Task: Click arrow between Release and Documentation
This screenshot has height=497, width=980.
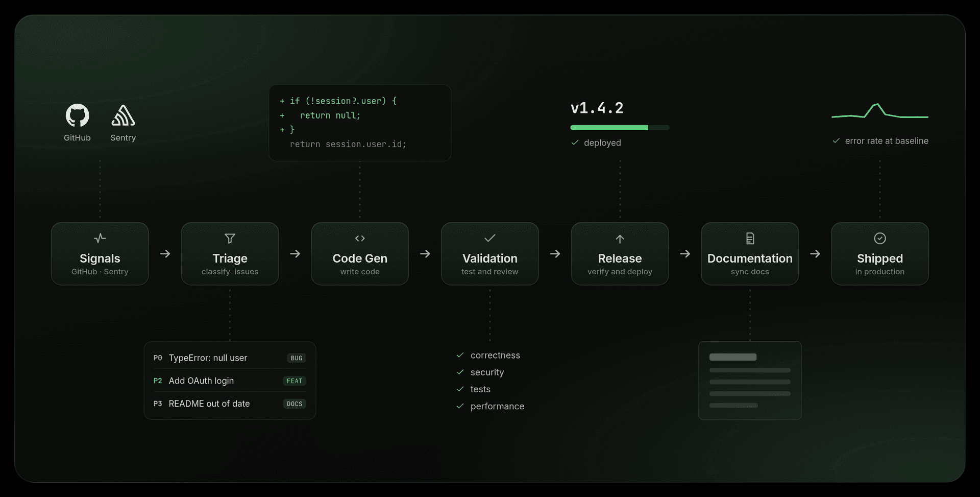Action: 685,254
